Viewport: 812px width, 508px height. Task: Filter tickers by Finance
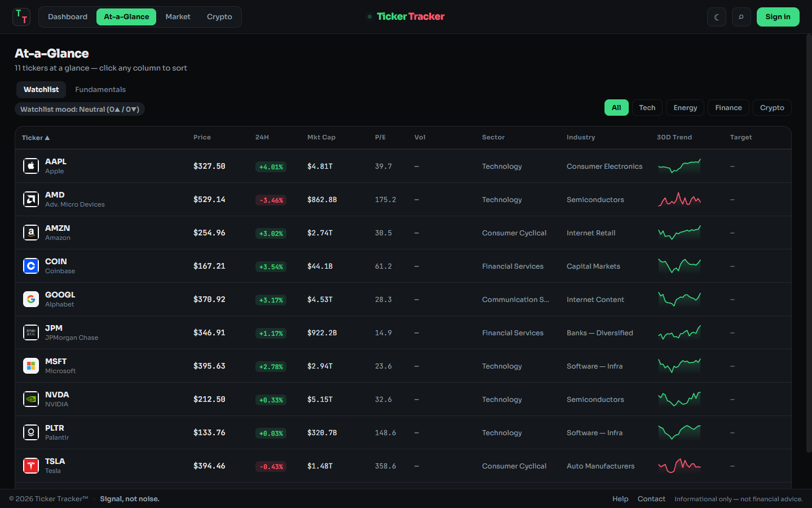(x=729, y=108)
